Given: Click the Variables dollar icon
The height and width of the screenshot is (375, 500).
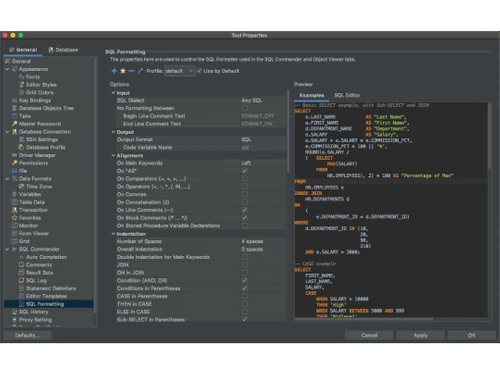Looking at the screenshot, I should click(14, 194).
